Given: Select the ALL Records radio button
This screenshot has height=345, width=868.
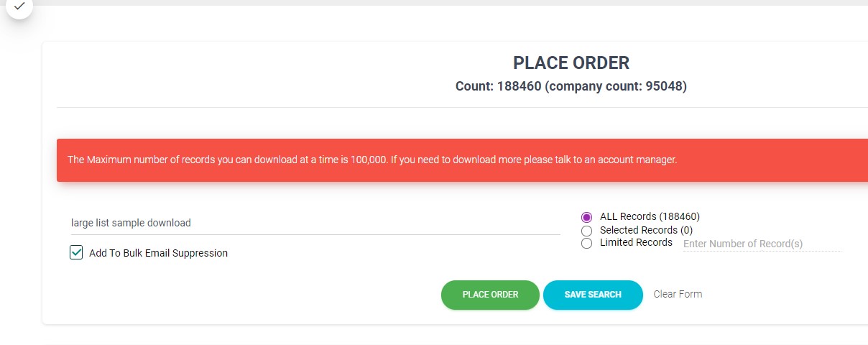Looking at the screenshot, I should pyautogui.click(x=586, y=217).
